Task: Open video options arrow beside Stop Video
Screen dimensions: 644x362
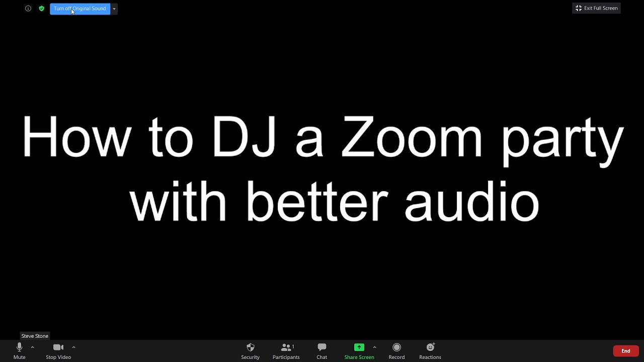Action: point(73,347)
